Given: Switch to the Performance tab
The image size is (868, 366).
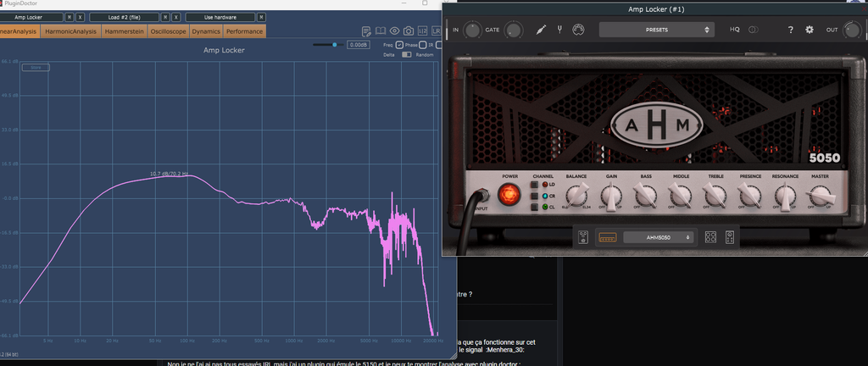Looking at the screenshot, I should pyautogui.click(x=244, y=31).
